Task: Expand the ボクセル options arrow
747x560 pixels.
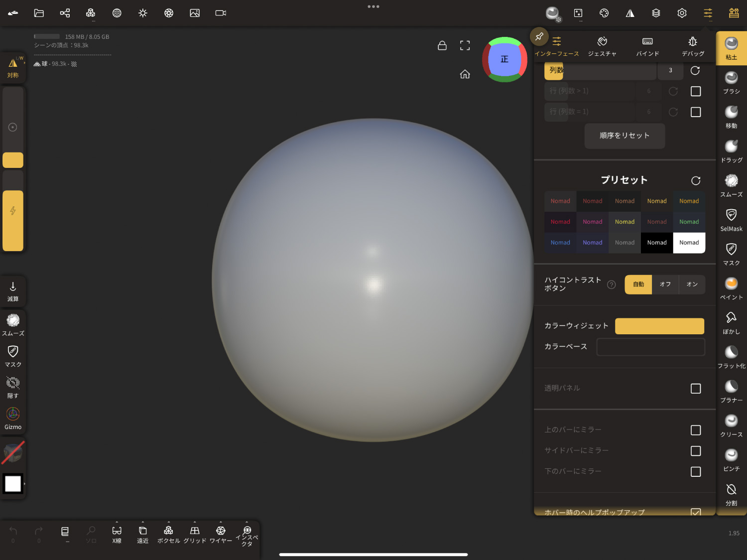Action: (169, 522)
